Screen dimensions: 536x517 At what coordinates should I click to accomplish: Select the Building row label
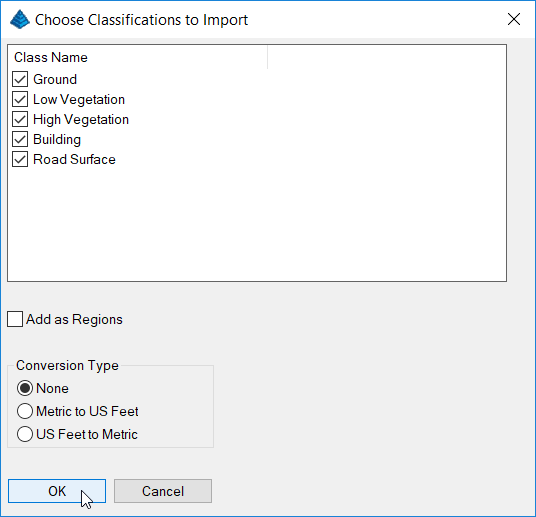(x=57, y=140)
